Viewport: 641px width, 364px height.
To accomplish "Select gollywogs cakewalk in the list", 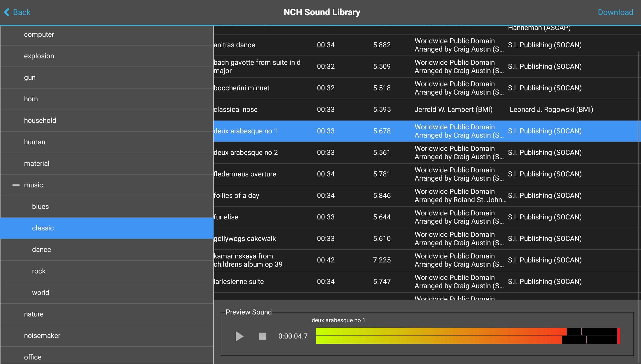I will tap(426, 239).
